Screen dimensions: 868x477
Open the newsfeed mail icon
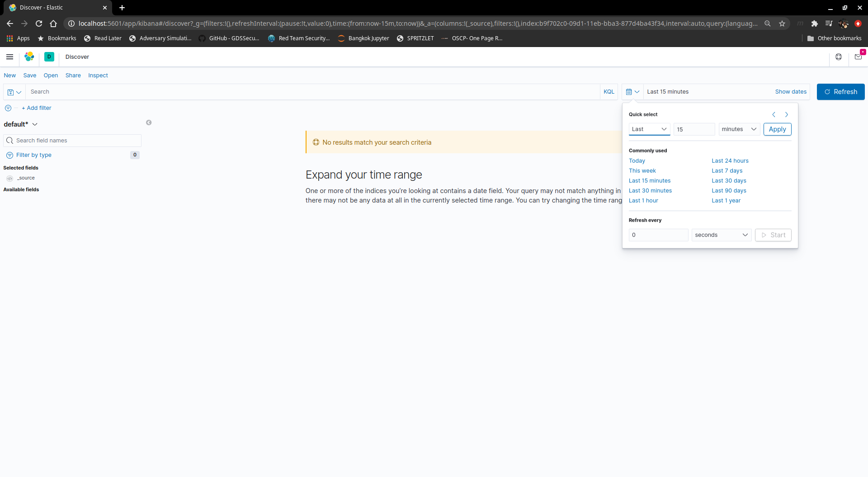(858, 57)
